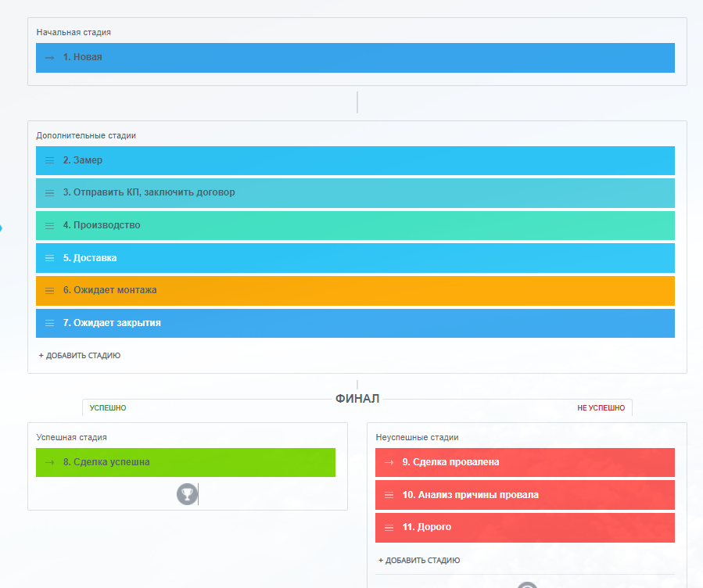703x588 pixels.
Task: Click the drag handle icon of 7. Ожидает закрытия
Action: click(50, 323)
